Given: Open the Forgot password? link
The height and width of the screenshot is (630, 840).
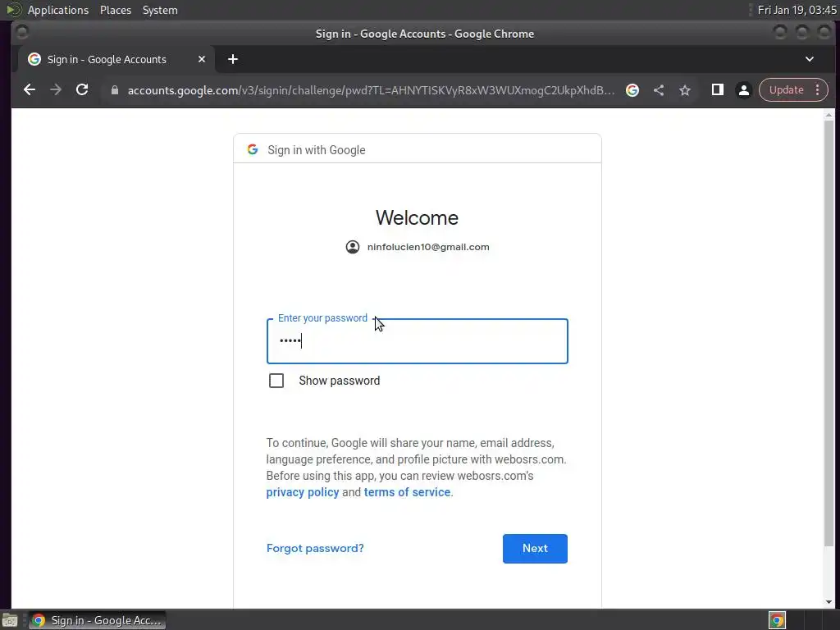Looking at the screenshot, I should [x=315, y=548].
